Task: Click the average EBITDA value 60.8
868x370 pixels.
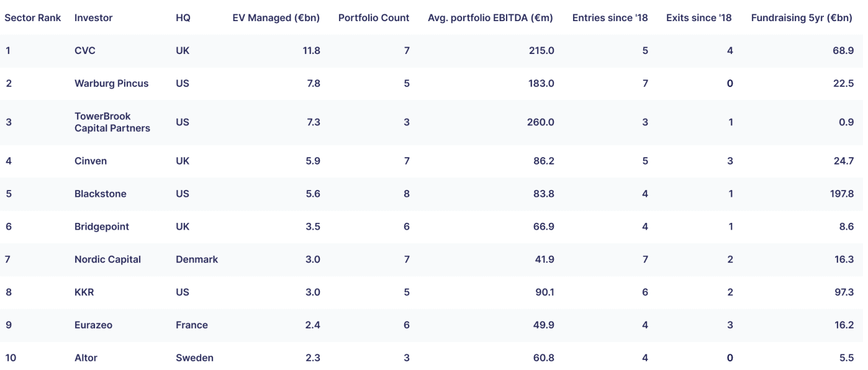Action: [545, 358]
